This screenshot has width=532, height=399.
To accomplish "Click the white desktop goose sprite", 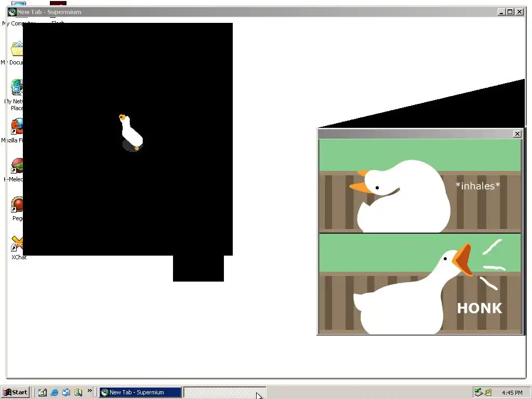I will pyautogui.click(x=131, y=133).
